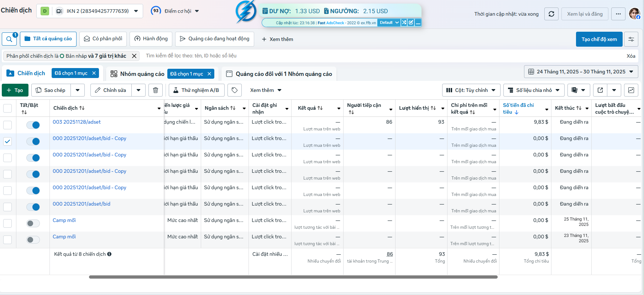Image resolution: width=644 pixels, height=295 pixels.
Task: Remove the Phân phối chiến dịch filter chip
Action: (134, 56)
